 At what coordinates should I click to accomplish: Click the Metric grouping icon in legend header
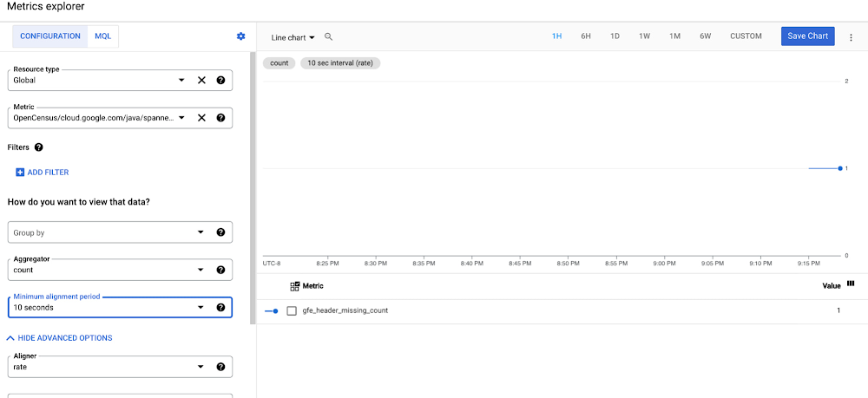point(294,285)
